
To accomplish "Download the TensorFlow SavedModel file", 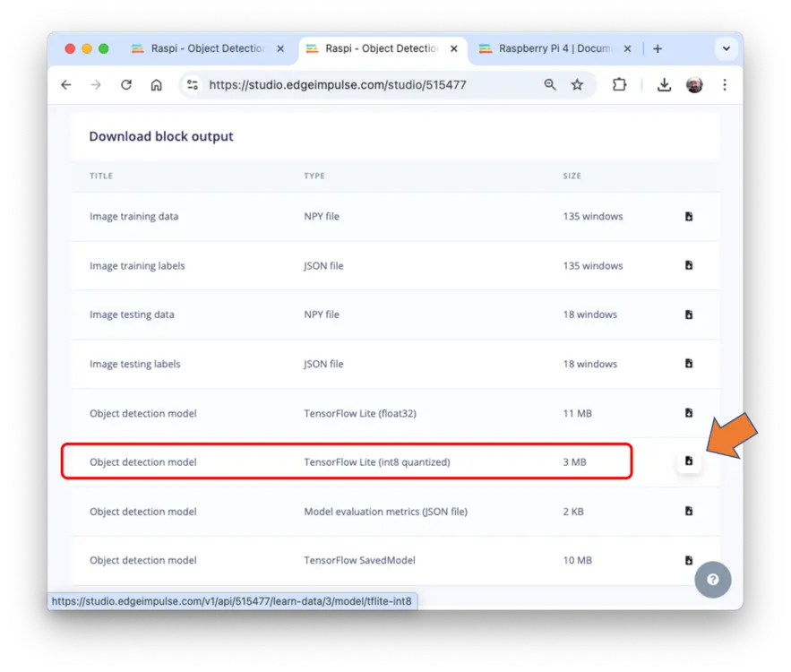I will pyautogui.click(x=688, y=560).
